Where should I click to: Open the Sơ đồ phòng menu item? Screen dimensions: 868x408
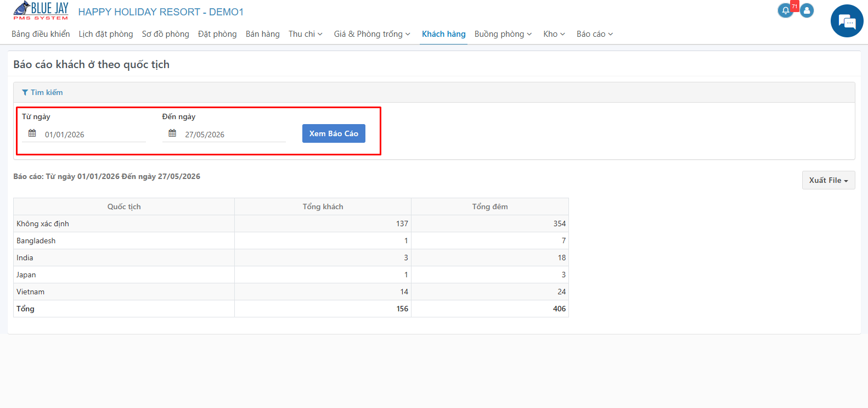click(166, 34)
